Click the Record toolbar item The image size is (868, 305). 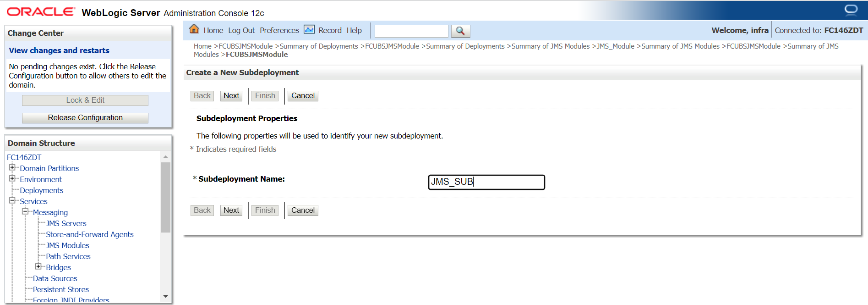tap(330, 30)
